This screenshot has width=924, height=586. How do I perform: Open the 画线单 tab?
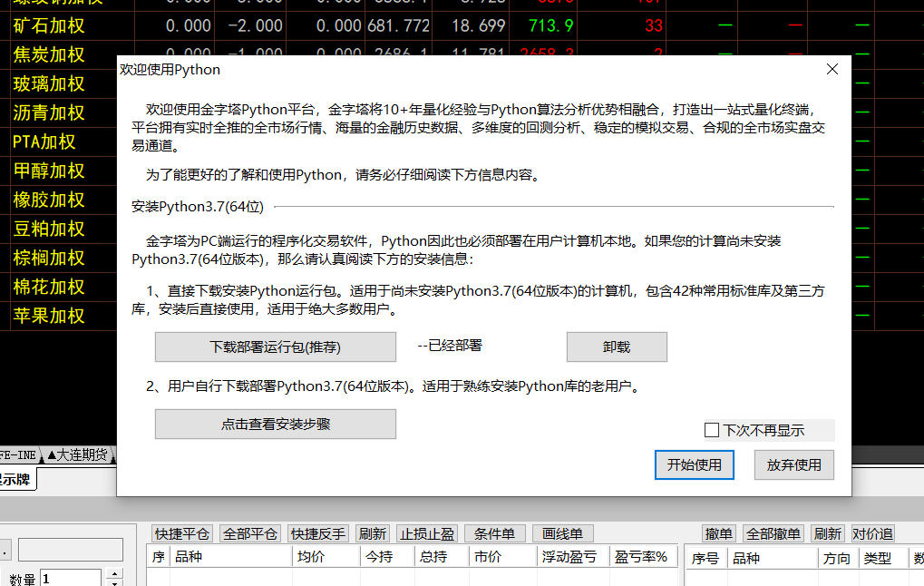(x=563, y=533)
